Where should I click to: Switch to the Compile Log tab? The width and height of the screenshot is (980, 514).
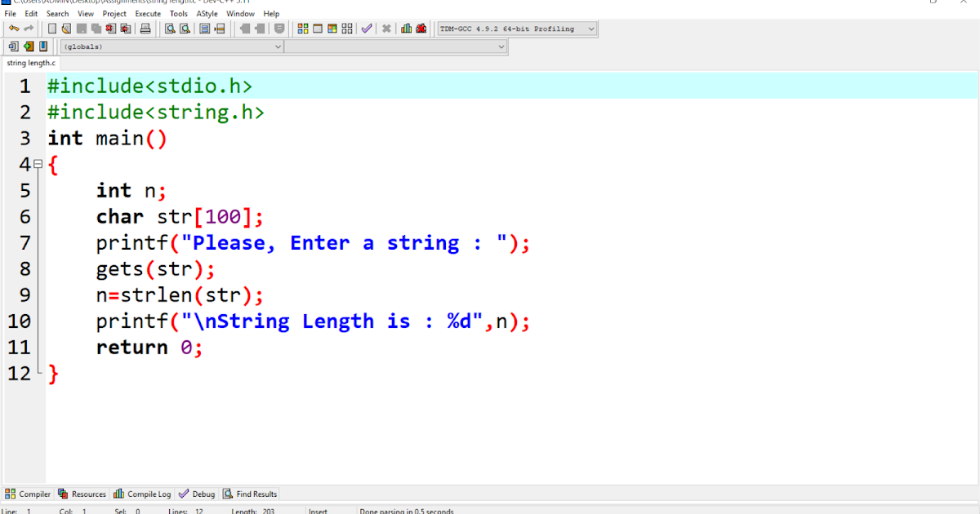pos(143,494)
